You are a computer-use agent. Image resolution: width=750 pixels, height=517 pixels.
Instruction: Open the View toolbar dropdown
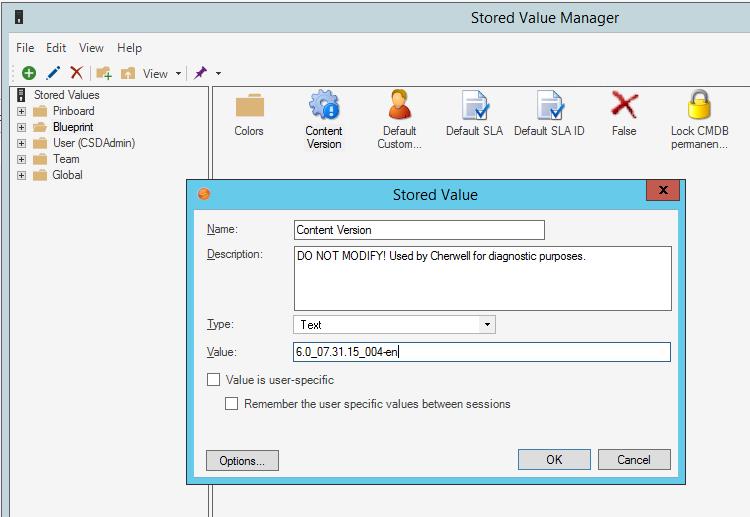tap(178, 74)
